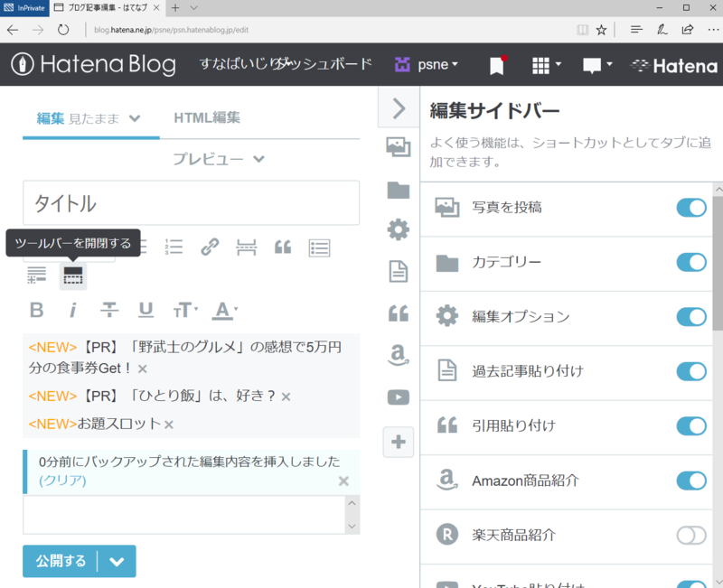723x588 pixels.
Task: Open the services grid menu icon
Action: (x=547, y=65)
